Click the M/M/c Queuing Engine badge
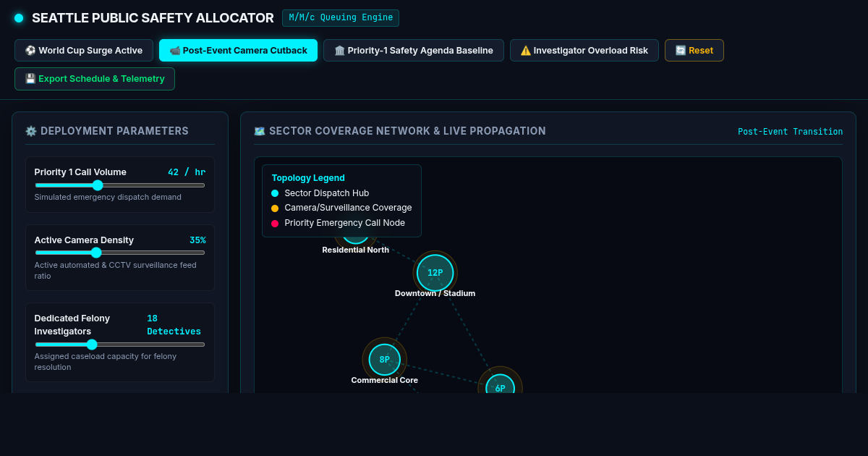 click(x=341, y=18)
